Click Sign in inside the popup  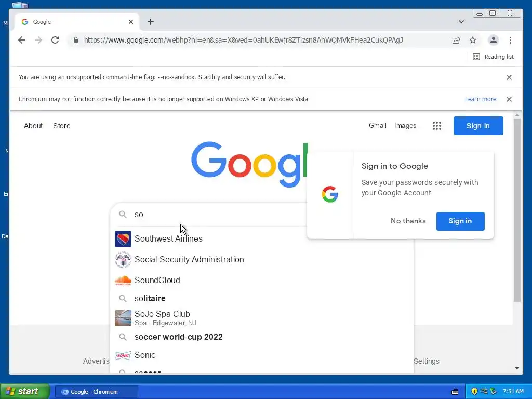tap(460, 221)
